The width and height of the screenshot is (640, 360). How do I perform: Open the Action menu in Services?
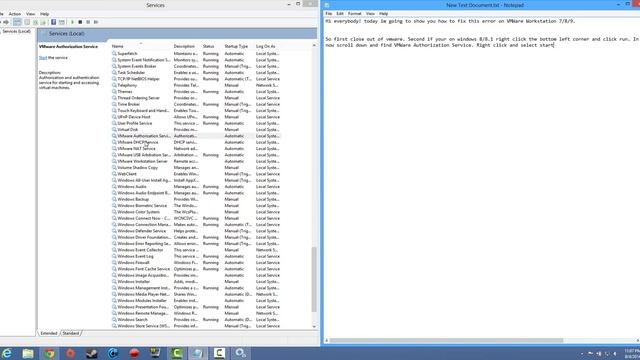pyautogui.click(x=15, y=14)
